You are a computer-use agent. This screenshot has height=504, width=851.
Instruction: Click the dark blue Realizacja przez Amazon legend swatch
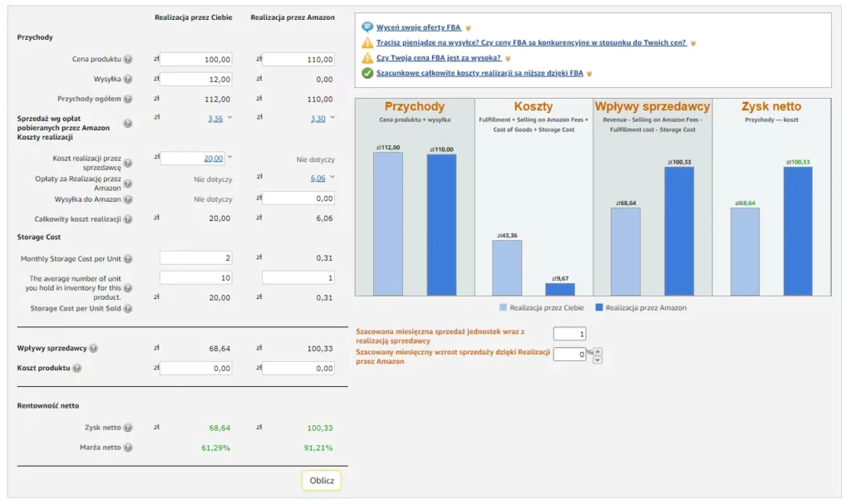pyautogui.click(x=599, y=308)
